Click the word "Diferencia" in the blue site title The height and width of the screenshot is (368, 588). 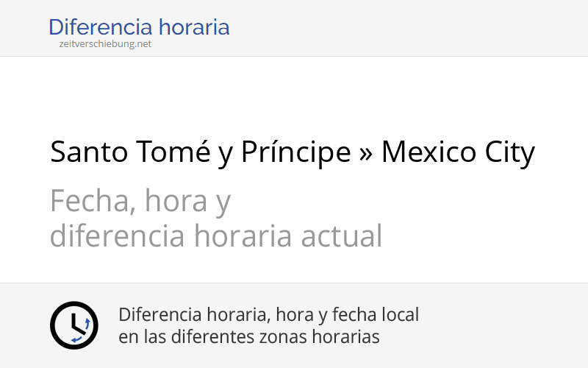coord(103,28)
